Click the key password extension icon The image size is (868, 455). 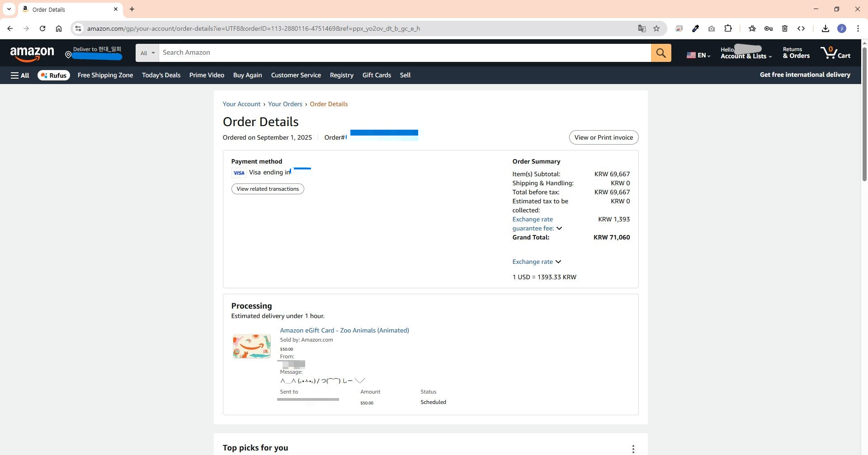tap(769, 28)
